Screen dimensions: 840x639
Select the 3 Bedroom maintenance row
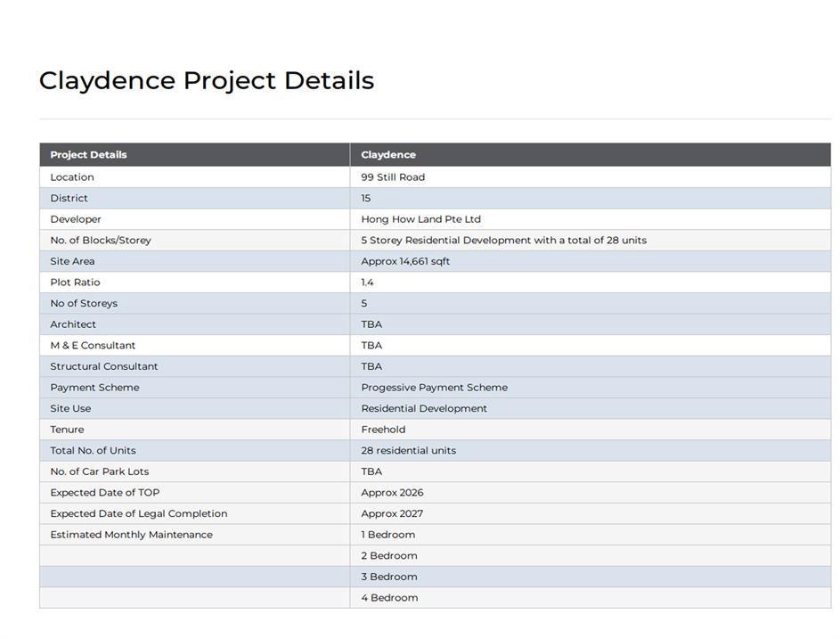[x=389, y=577]
